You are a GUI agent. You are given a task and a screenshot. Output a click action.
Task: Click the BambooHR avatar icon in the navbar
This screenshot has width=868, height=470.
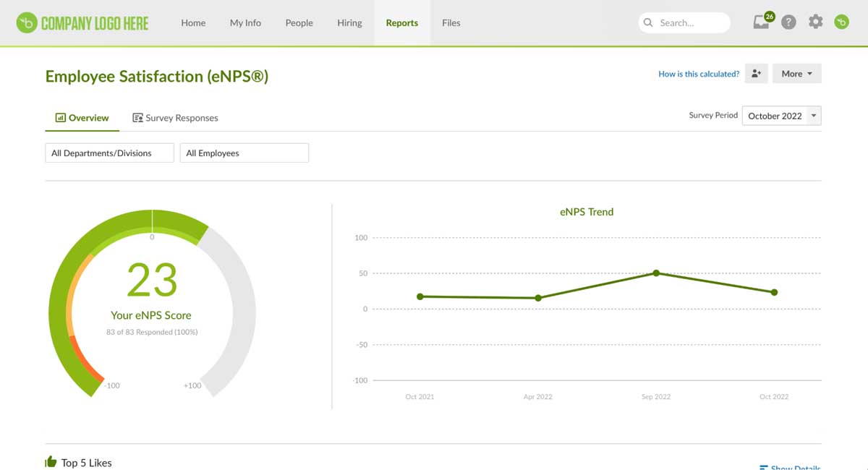[x=841, y=22]
